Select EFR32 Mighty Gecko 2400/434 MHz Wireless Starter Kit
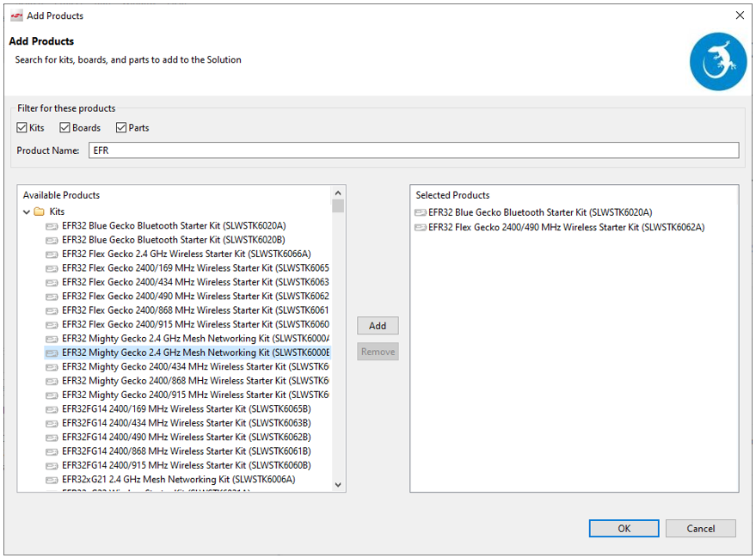 click(195, 367)
